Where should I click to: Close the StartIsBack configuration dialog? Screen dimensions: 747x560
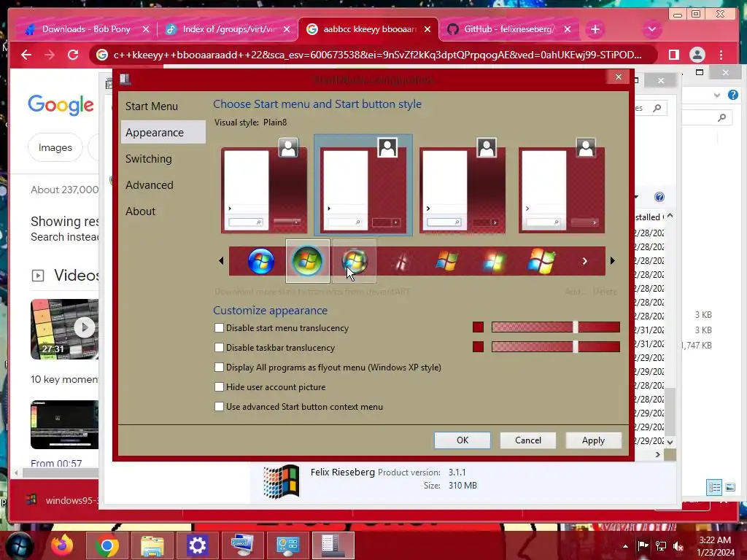point(619,77)
